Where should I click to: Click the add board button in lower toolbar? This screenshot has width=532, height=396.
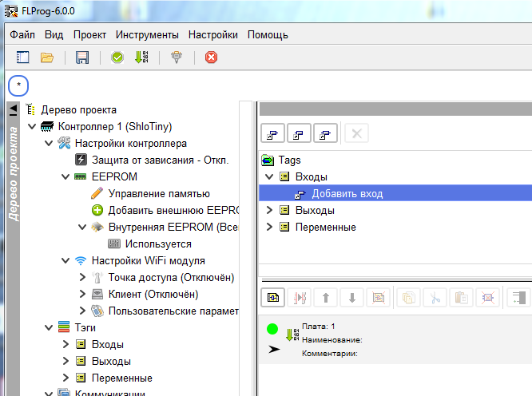point(272,298)
